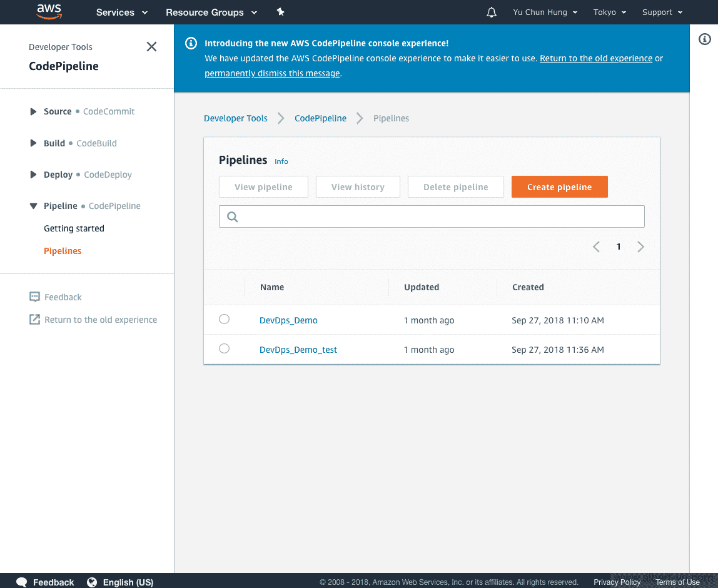This screenshot has width=718, height=588.
Task: Go to next page of pipelines
Action: (x=640, y=247)
